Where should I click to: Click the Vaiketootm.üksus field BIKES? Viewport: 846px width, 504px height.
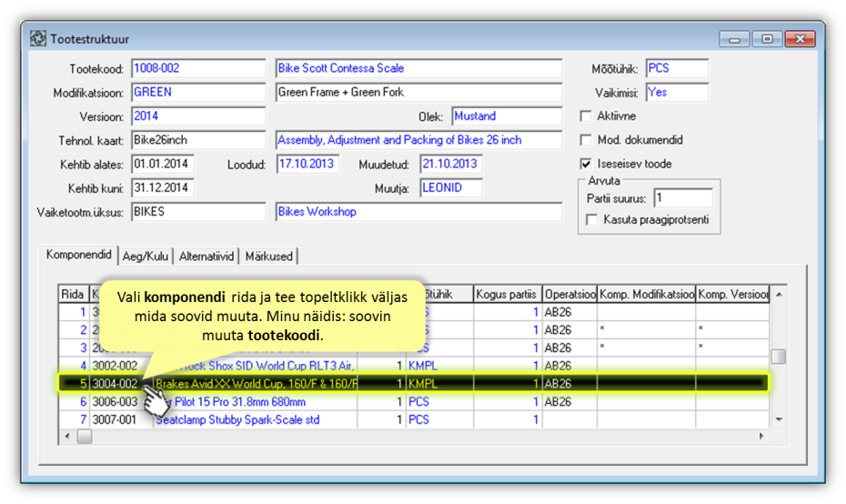pyautogui.click(x=198, y=212)
